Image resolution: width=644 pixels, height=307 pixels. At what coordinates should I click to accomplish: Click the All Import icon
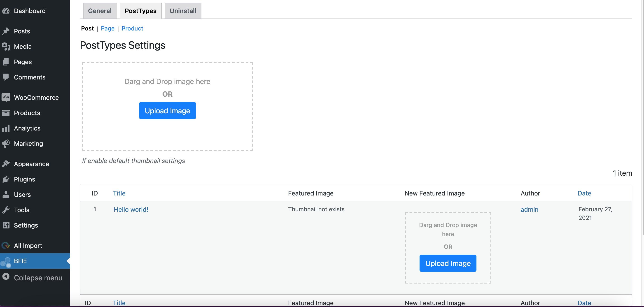[x=6, y=246]
